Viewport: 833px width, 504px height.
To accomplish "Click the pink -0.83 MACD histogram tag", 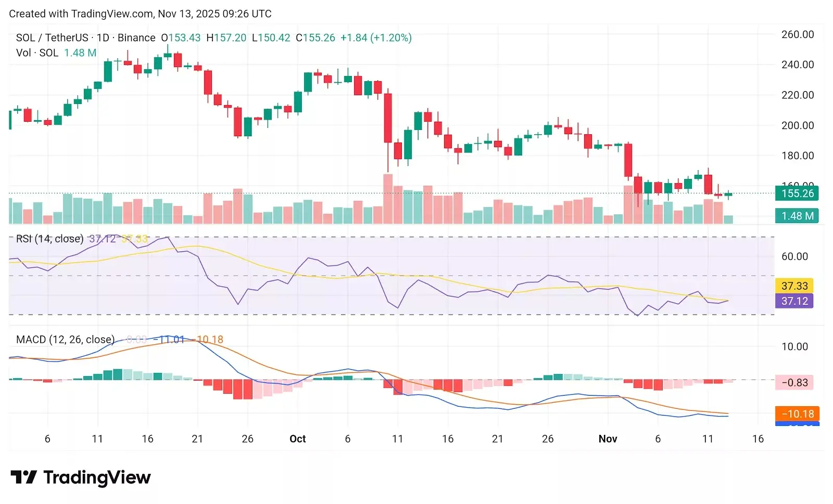I will point(794,383).
